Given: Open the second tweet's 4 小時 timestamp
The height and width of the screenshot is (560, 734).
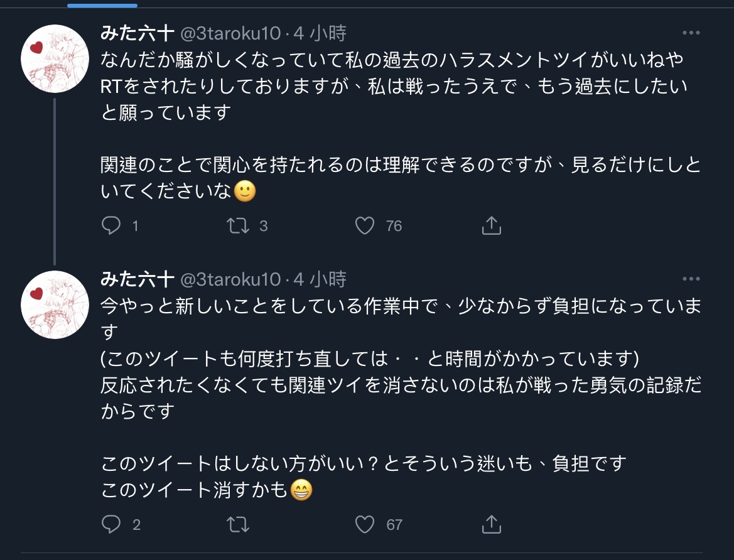Looking at the screenshot, I should pos(320,279).
